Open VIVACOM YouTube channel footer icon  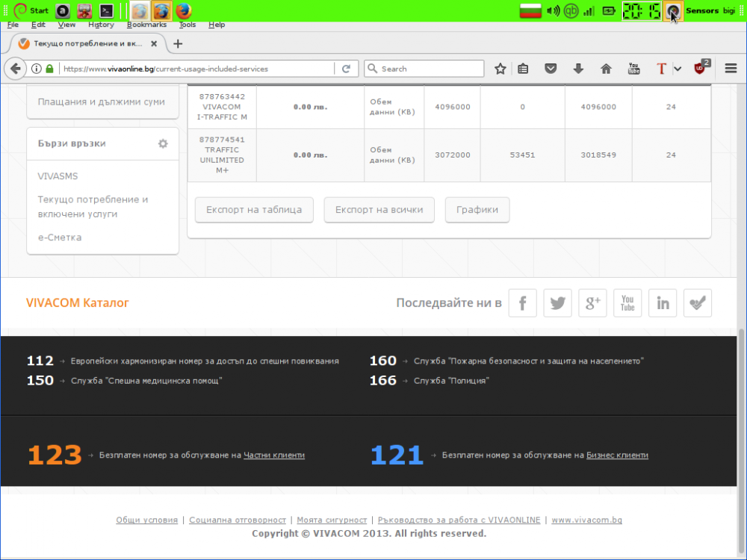point(627,303)
